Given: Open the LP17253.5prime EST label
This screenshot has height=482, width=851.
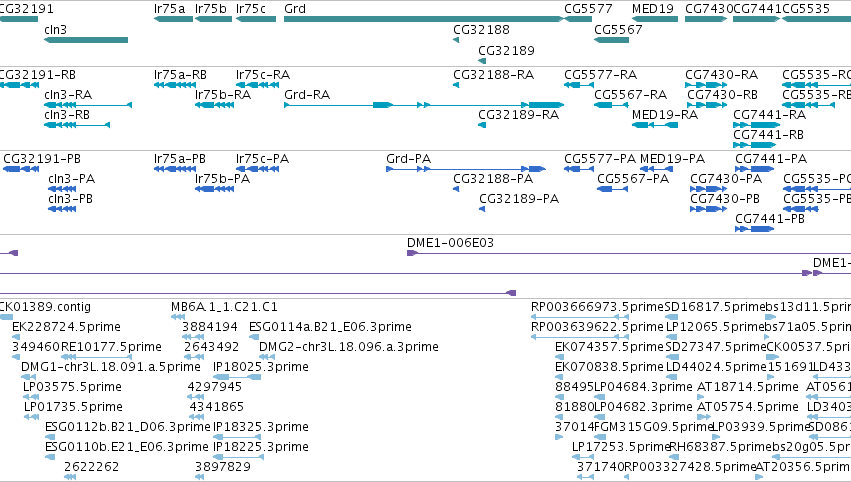Looking at the screenshot, I should click(x=622, y=447).
